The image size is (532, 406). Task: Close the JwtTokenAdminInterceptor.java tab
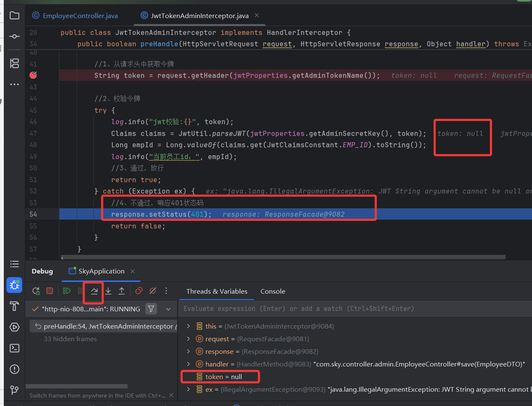(257, 15)
